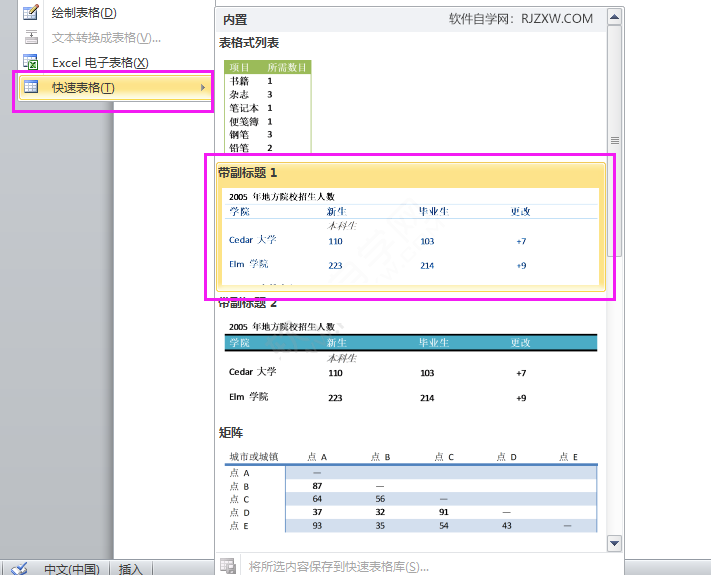
Task: Click the Quick Tables grid icon
Action: [31, 87]
